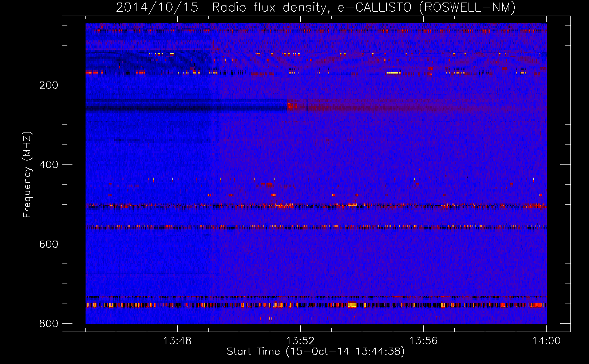
Task: Click the 400 frequency tick label
Action: point(49,165)
